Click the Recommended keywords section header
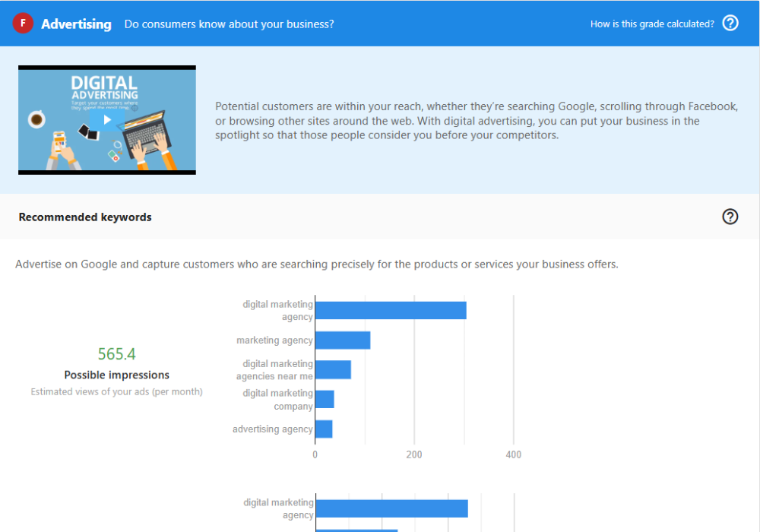 tap(85, 217)
